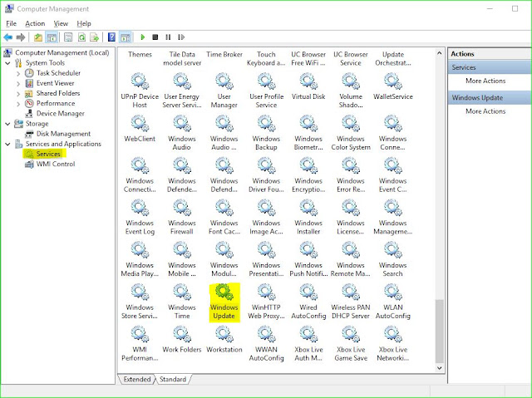
Task: Open the Help toolbar icon
Action: pos(111,37)
